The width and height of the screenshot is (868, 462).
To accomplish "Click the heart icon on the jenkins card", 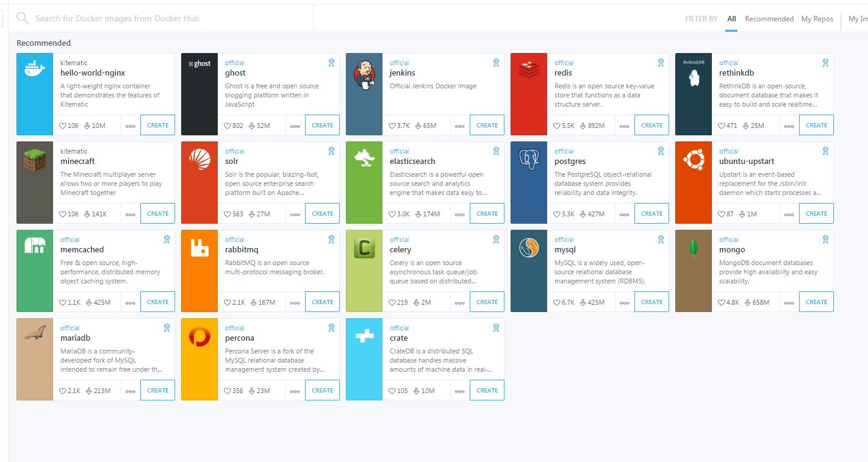I will pyautogui.click(x=392, y=126).
